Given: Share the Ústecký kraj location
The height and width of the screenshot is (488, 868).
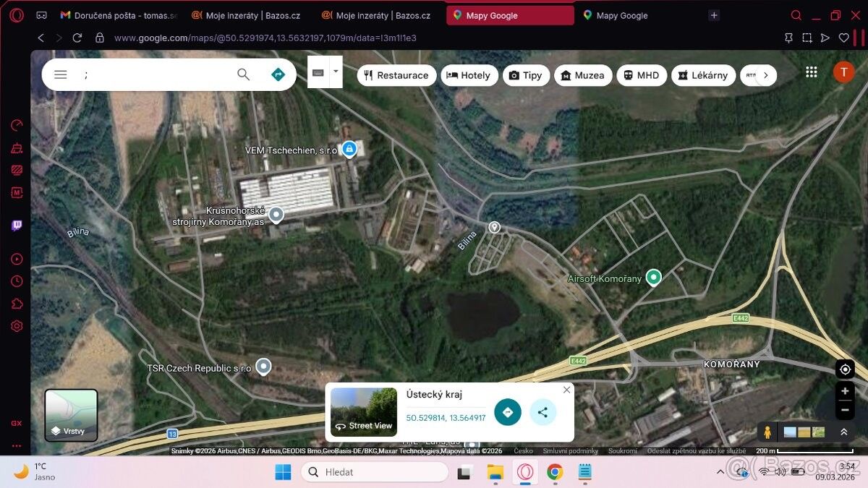Looking at the screenshot, I should [x=542, y=412].
